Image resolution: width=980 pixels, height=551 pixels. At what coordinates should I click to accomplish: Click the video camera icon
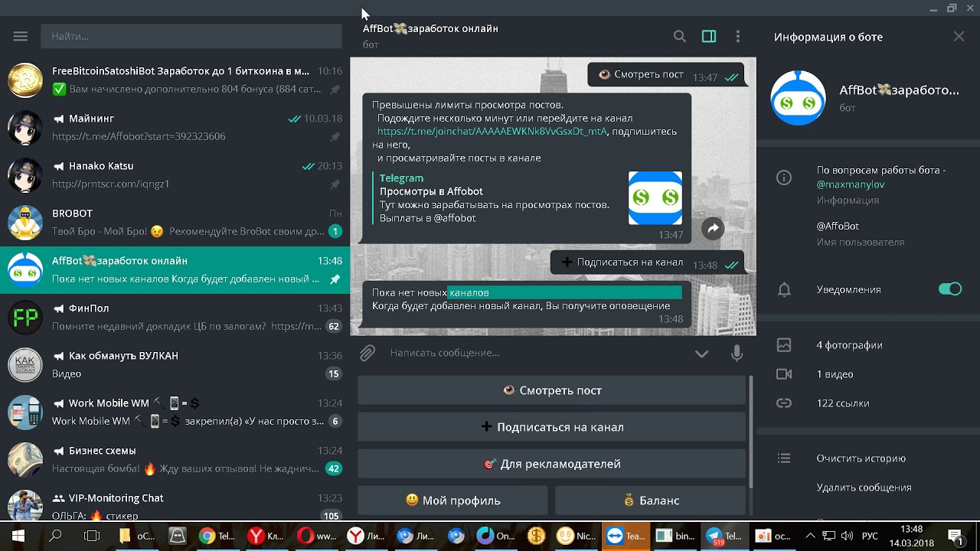coord(784,374)
